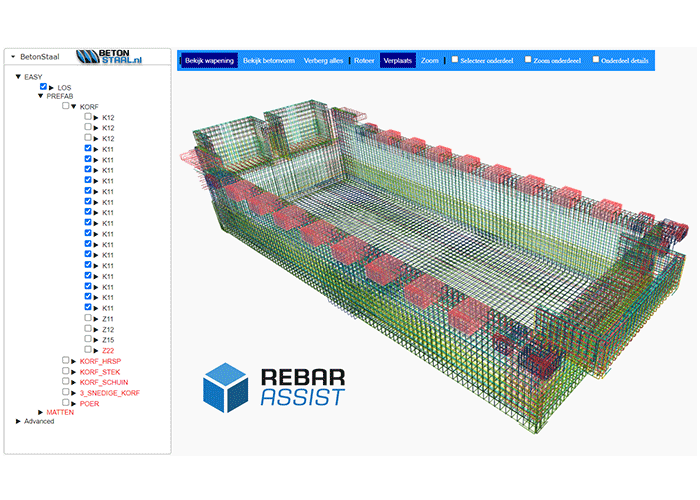
Task: Check the KORF checkbox
Action: (66, 106)
